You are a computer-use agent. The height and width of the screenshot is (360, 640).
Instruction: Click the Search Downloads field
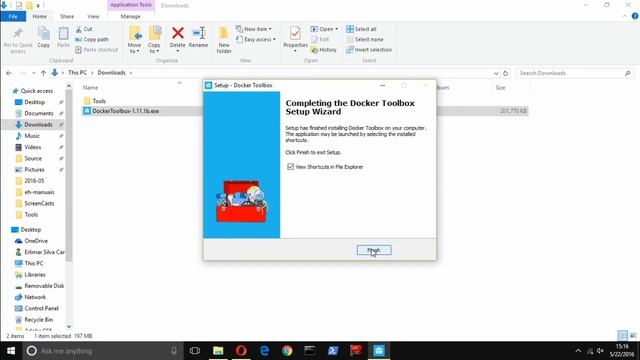click(x=575, y=73)
